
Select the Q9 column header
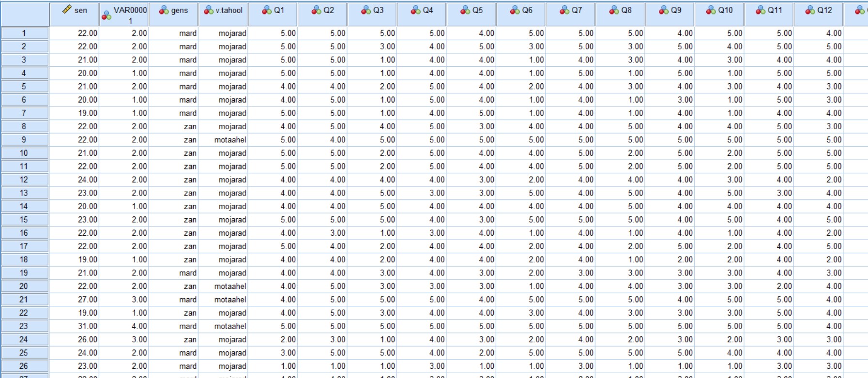[670, 15]
